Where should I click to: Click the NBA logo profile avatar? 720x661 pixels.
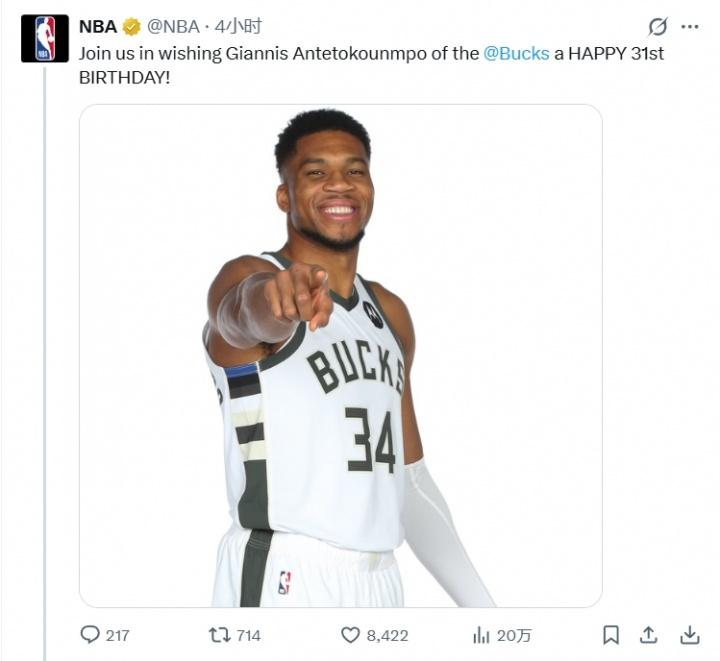45,39
